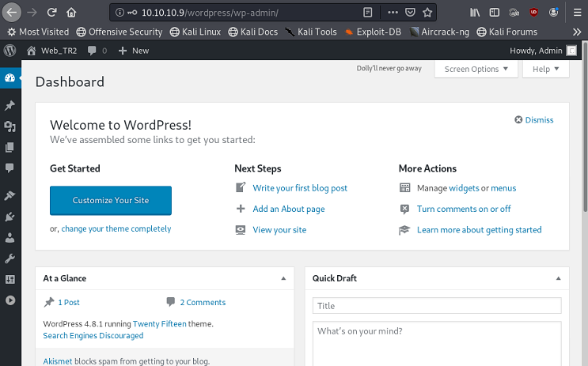
Task: Click View your site link
Action: pyautogui.click(x=279, y=230)
